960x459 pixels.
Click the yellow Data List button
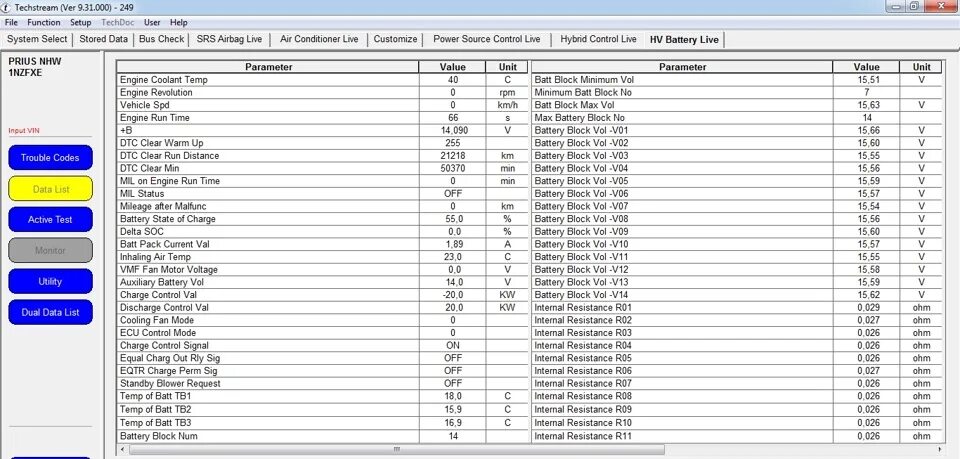click(x=50, y=189)
